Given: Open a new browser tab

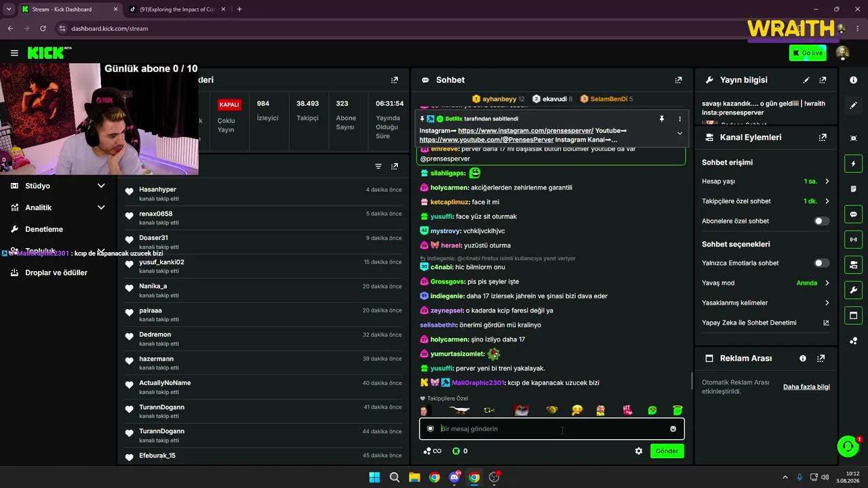Looking at the screenshot, I should [x=239, y=9].
